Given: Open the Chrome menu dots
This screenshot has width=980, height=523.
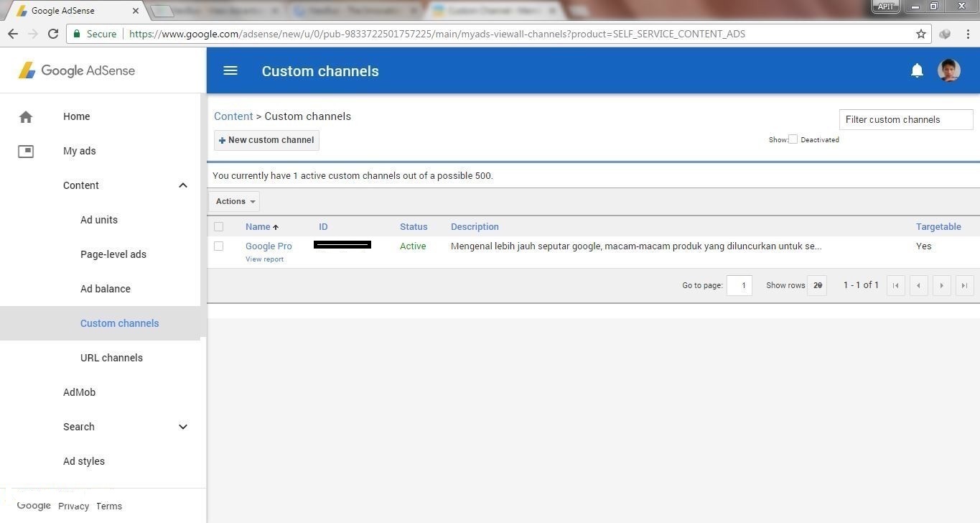Looking at the screenshot, I should 968,34.
